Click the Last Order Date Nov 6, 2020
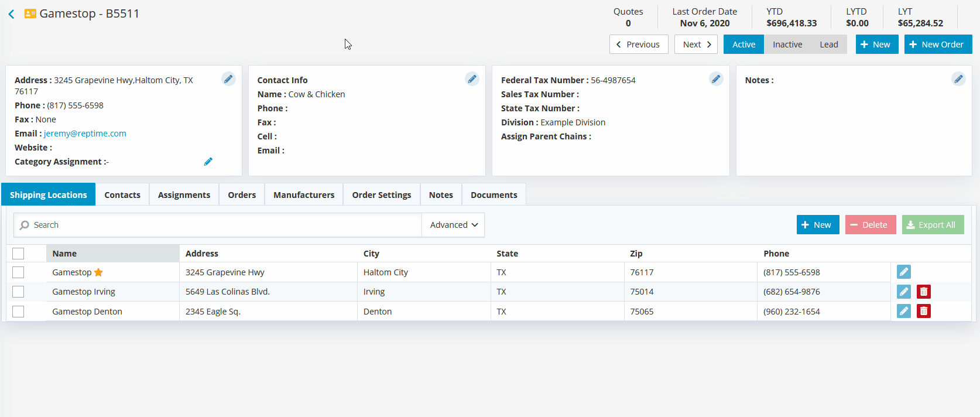 pos(705,23)
